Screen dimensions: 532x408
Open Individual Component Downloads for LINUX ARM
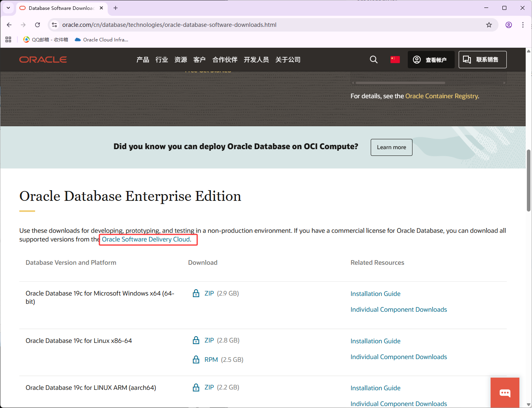(x=399, y=404)
